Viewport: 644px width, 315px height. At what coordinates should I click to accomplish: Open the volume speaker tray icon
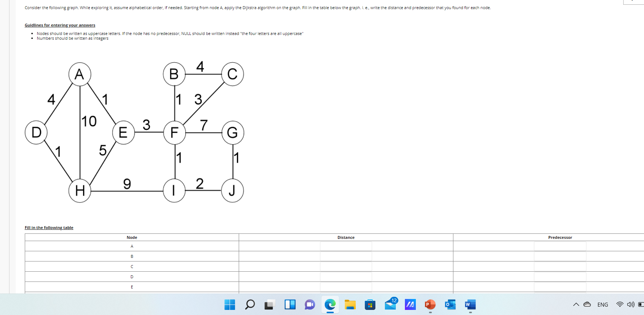(631, 304)
